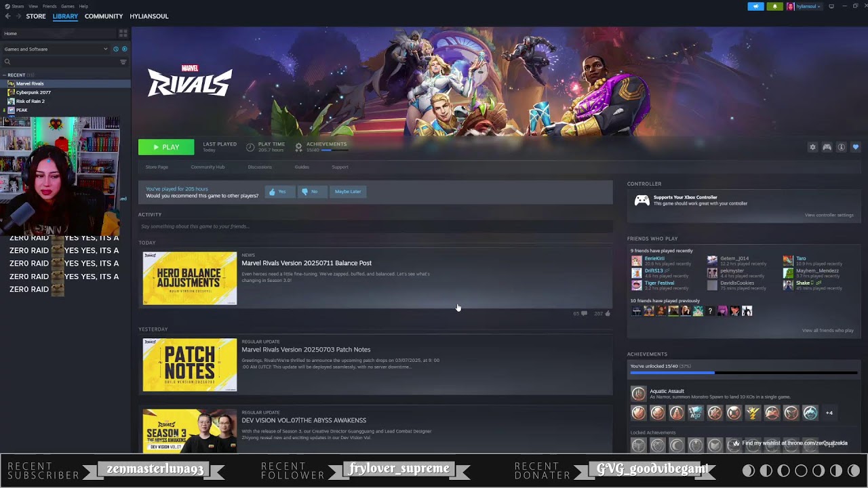This screenshot has width=868, height=488.
Task: Open Marvel Rivals Version 20250703 Patch Notes title
Action: click(306, 350)
